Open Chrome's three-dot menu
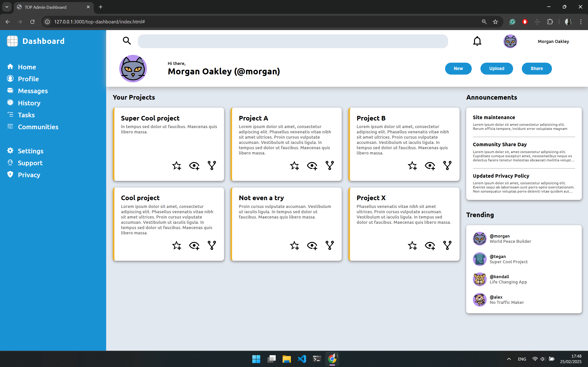Image resolution: width=588 pixels, height=367 pixels. click(581, 22)
